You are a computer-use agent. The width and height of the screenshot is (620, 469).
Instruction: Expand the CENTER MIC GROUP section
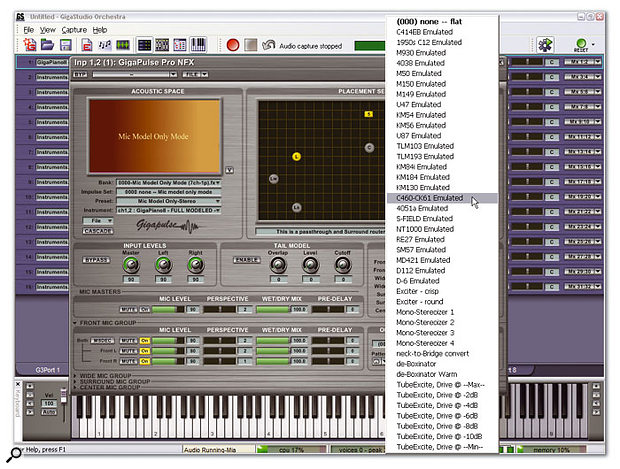click(x=75, y=387)
